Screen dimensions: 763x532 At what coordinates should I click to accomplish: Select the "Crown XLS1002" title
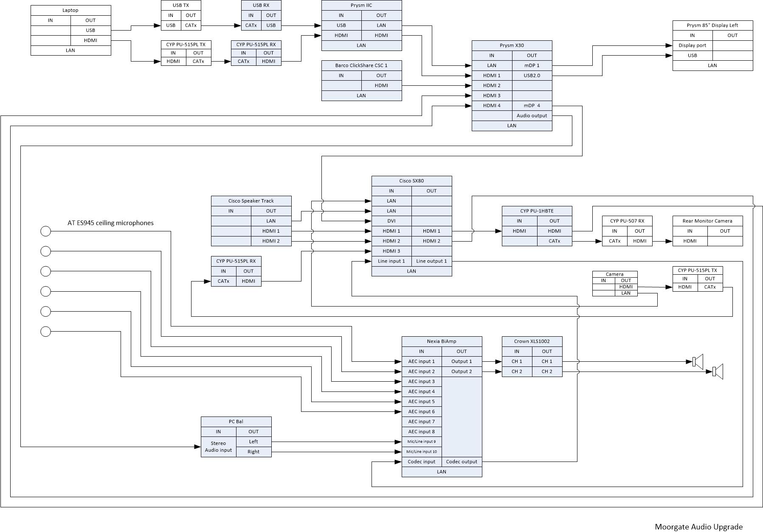(532, 341)
